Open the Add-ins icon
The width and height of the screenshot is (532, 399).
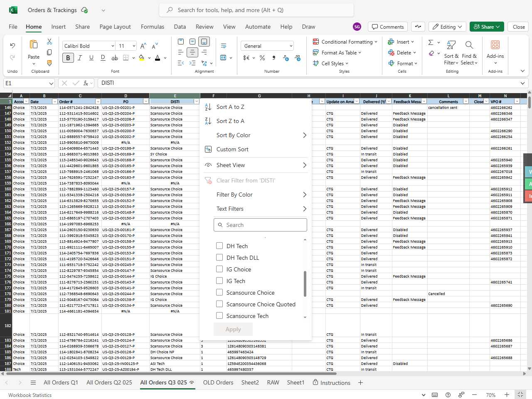[x=495, y=45]
